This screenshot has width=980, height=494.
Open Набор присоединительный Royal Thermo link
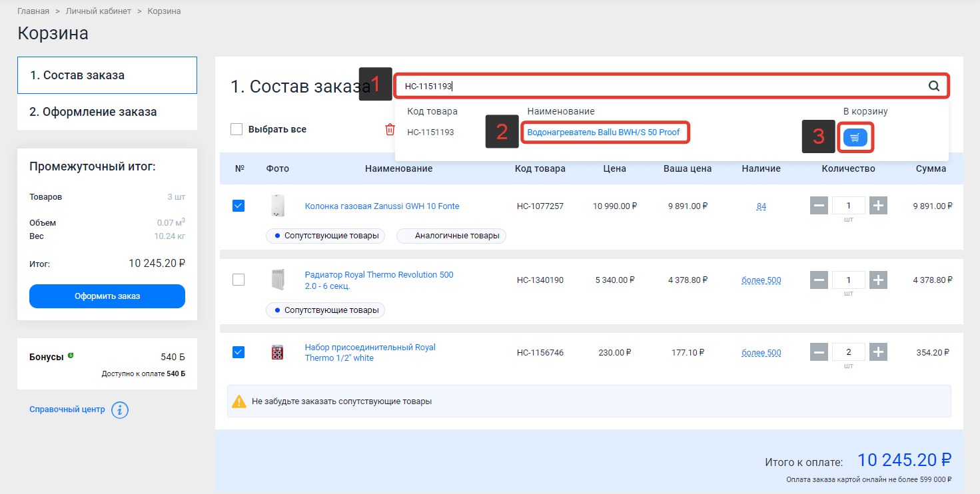coord(370,353)
